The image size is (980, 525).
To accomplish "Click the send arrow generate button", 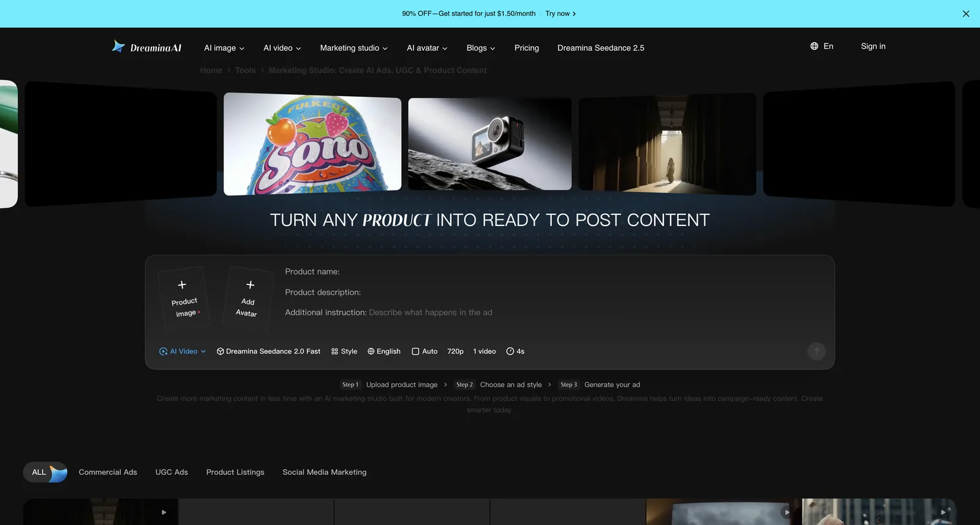I will click(x=816, y=351).
